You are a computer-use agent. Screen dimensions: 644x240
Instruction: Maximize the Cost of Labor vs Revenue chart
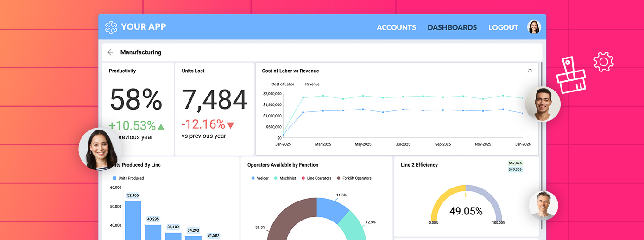[530, 71]
